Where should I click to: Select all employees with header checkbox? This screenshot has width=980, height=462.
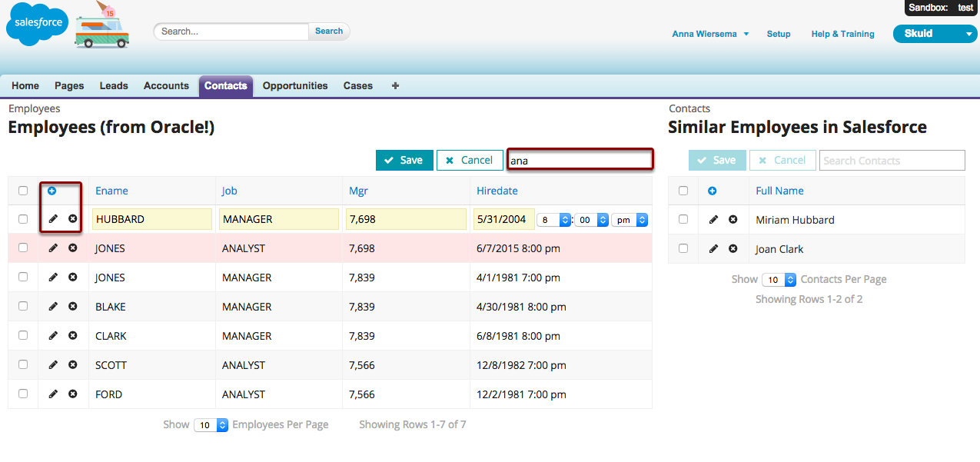tap(23, 191)
